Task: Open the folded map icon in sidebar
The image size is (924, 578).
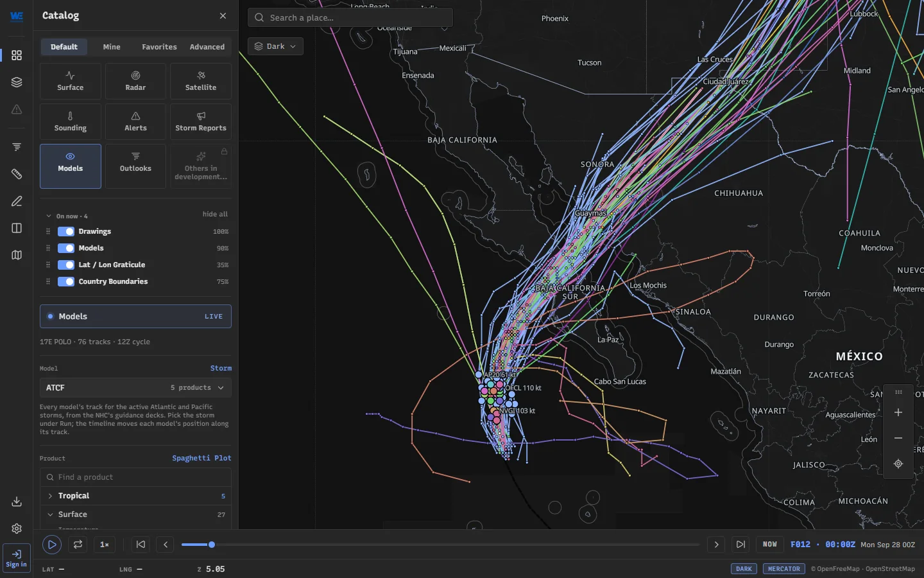Action: (x=17, y=255)
